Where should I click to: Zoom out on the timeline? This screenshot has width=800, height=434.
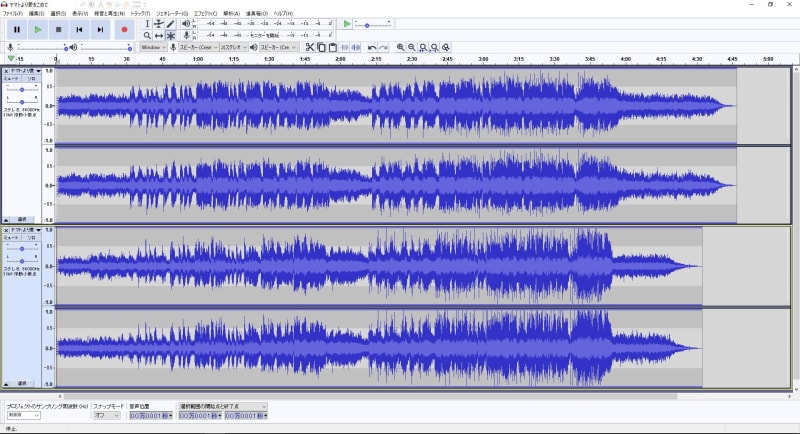[x=412, y=47]
